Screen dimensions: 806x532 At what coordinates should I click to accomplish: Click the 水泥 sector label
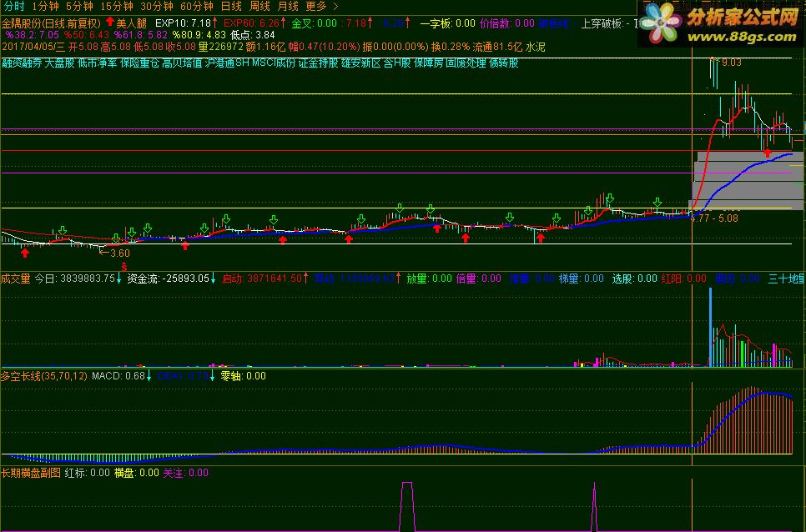pos(535,47)
